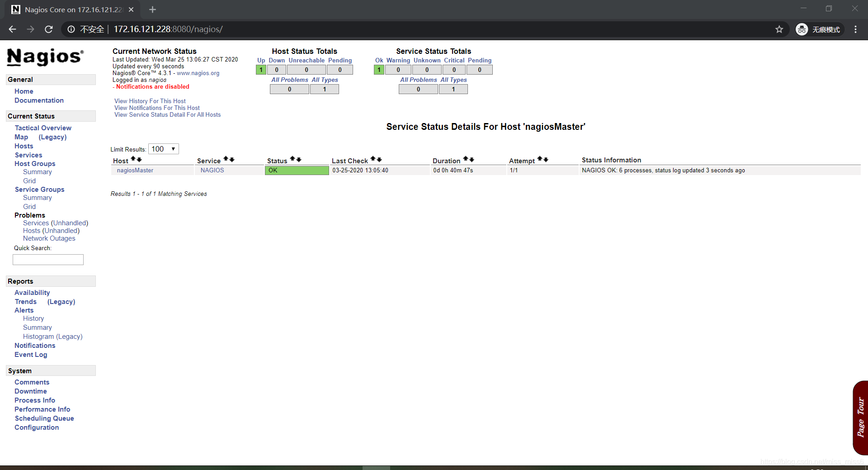The width and height of the screenshot is (868, 470).
Task: Open Host Groups
Action: [x=35, y=164]
